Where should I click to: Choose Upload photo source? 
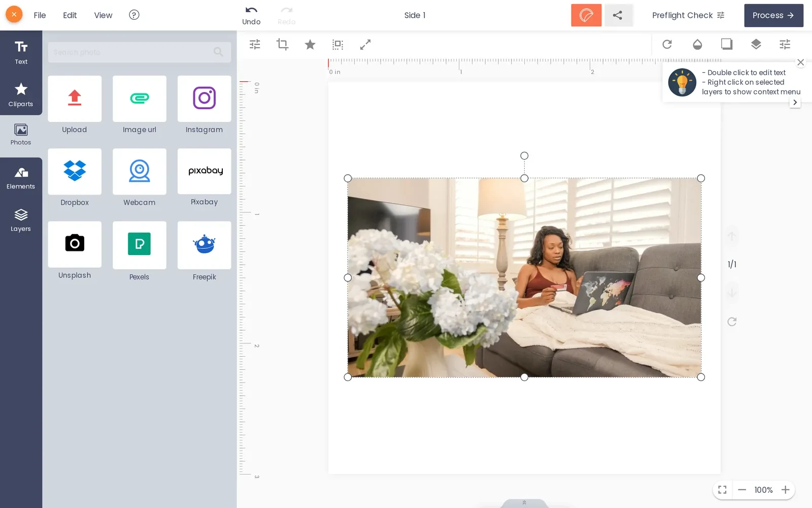75,99
